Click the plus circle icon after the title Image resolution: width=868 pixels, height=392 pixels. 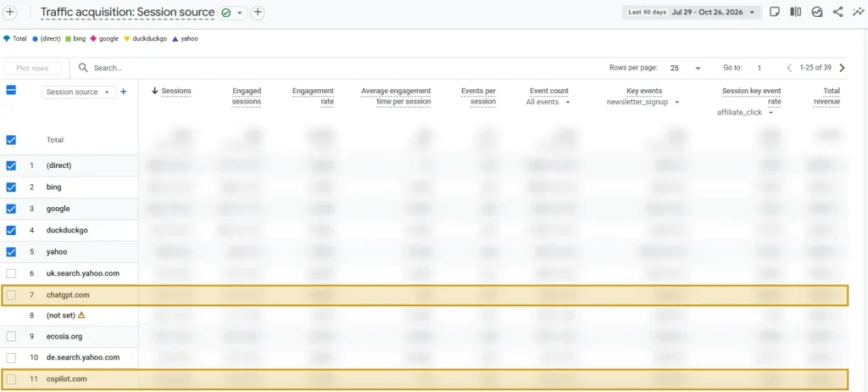(x=258, y=12)
